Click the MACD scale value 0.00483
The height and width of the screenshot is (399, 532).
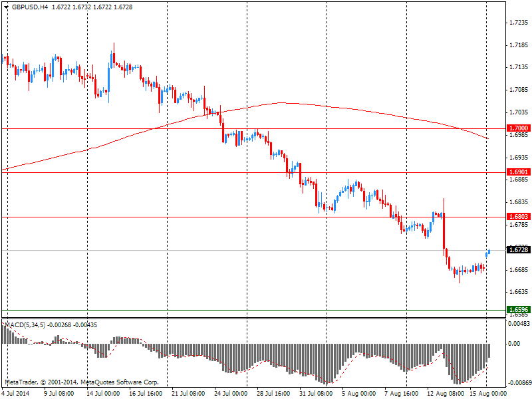click(519, 324)
